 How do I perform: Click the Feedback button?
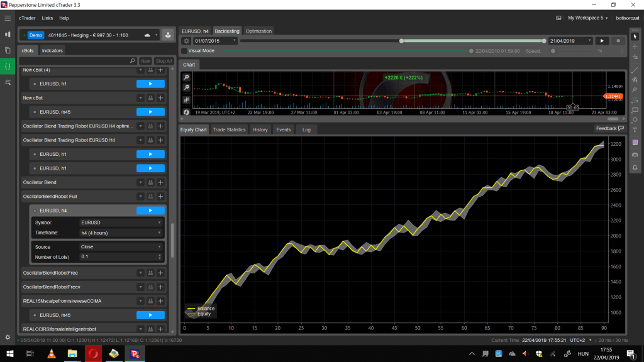(609, 128)
